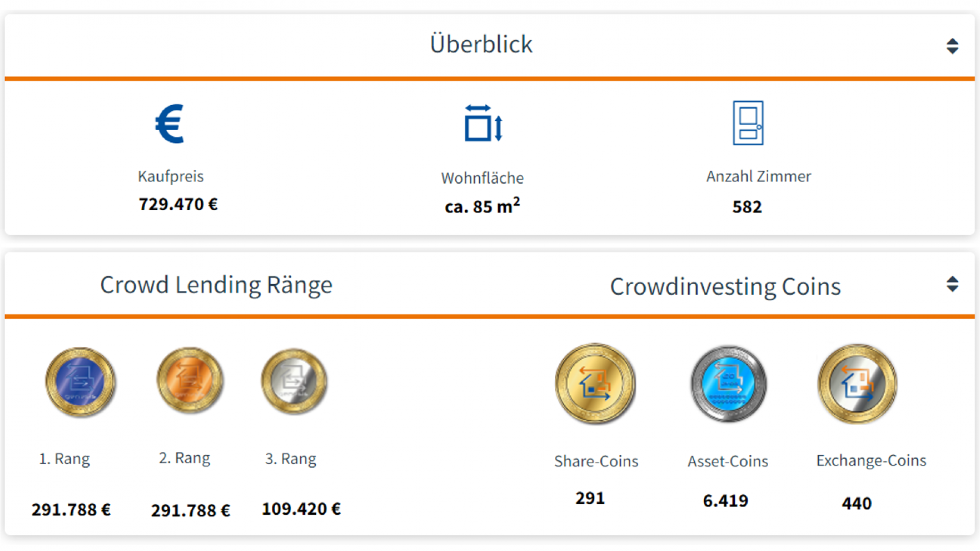Click the gold Share-Coins coin icon

[595, 383]
